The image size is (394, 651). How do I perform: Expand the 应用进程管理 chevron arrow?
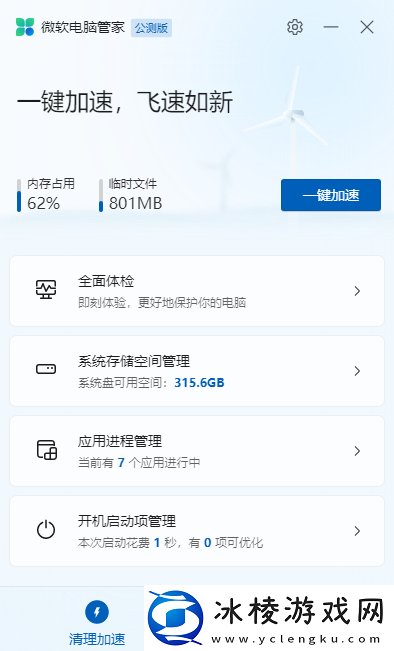(357, 451)
